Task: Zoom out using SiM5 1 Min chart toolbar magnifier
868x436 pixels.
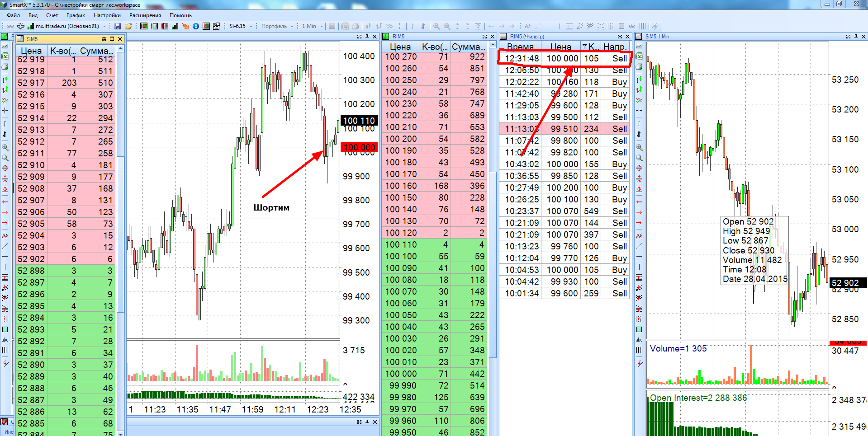Action: click(639, 158)
